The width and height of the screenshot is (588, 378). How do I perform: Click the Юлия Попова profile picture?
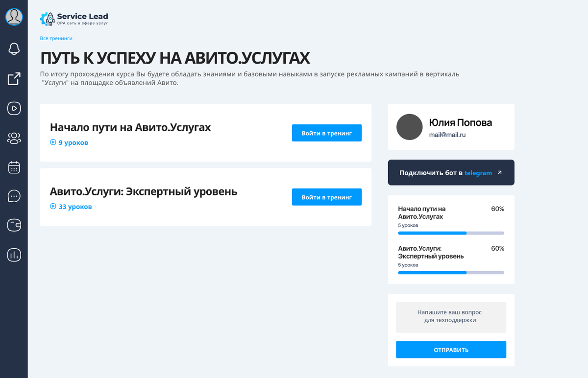[409, 127]
